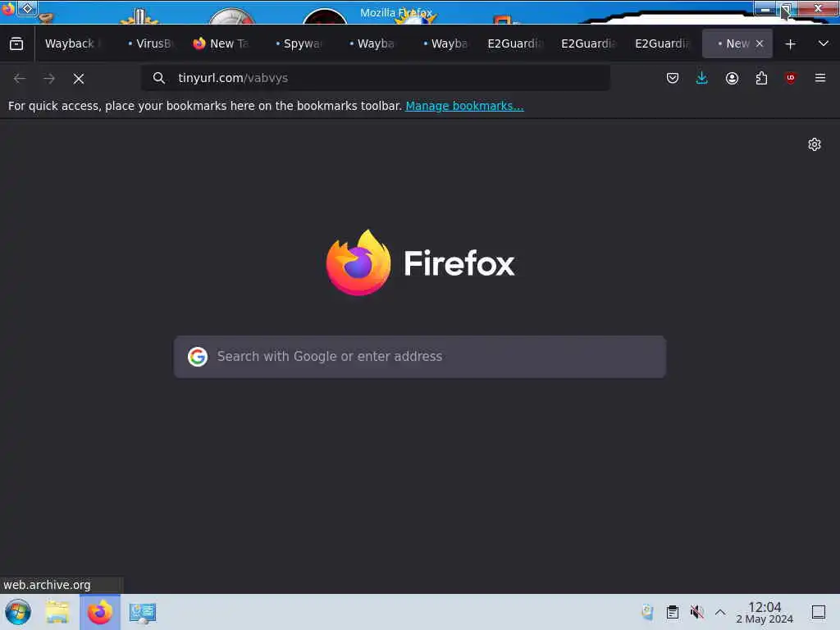Screen dimensions: 840x630
Task: Open file manager from taskbar
Action: (x=57, y=612)
